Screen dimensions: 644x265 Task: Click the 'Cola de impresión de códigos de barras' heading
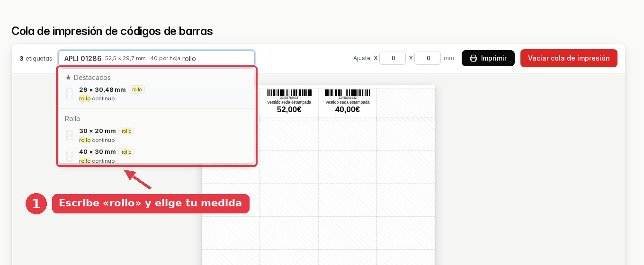(x=112, y=31)
